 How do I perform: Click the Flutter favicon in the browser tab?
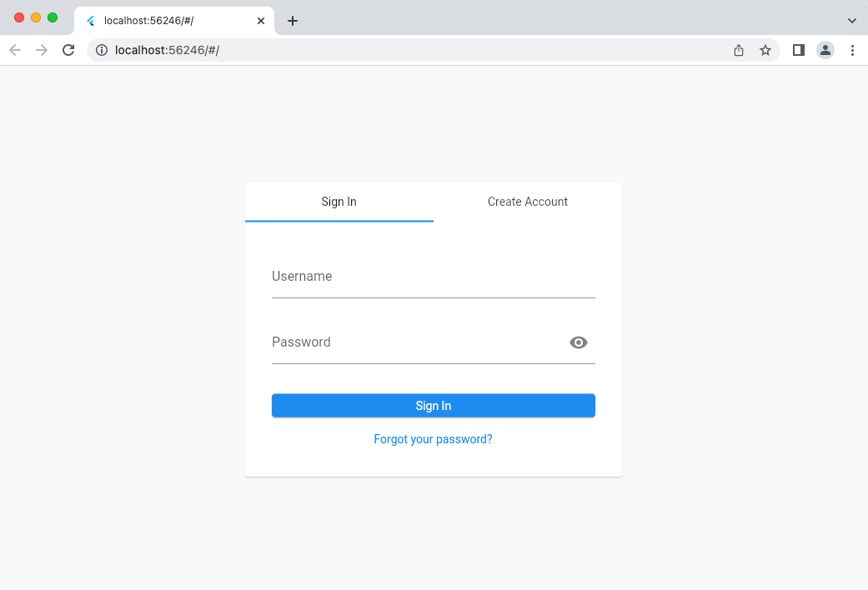point(90,20)
